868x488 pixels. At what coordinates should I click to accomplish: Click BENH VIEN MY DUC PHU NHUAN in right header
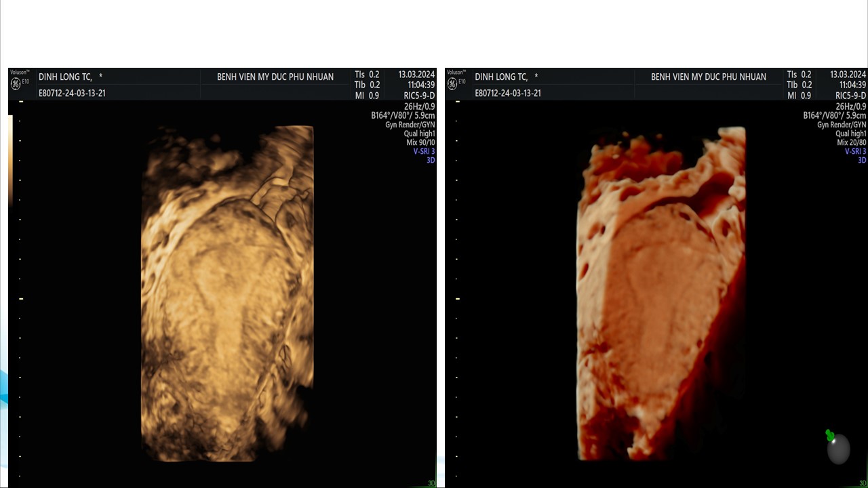coord(709,77)
